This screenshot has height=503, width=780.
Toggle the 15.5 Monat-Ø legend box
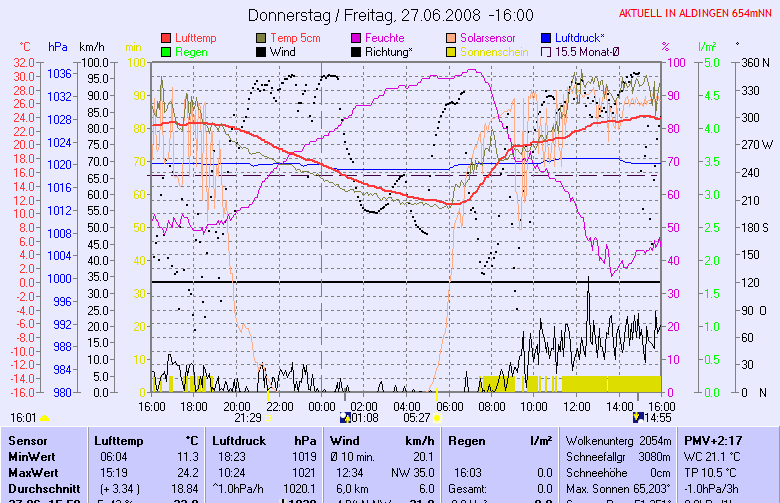click(547, 51)
